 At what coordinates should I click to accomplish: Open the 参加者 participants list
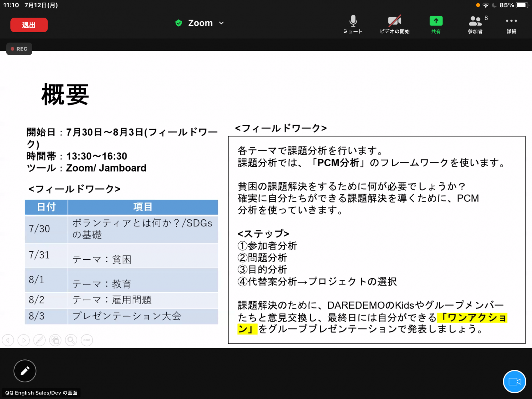(476, 25)
